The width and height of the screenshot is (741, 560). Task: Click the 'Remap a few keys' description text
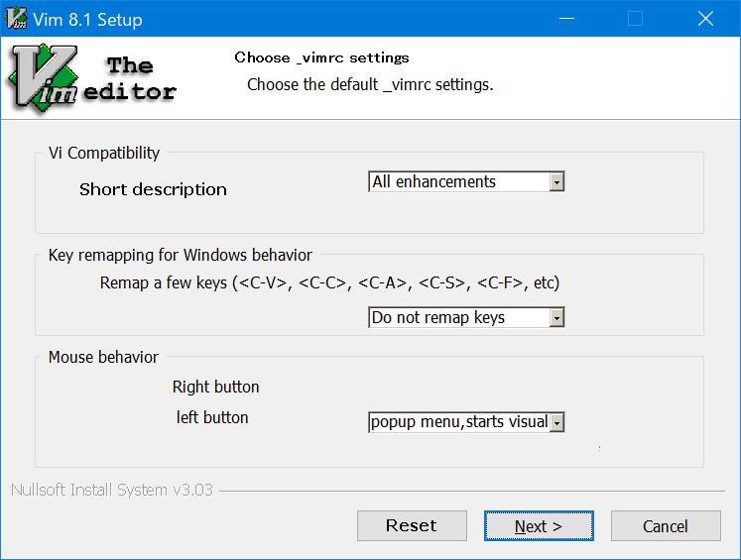click(x=329, y=282)
